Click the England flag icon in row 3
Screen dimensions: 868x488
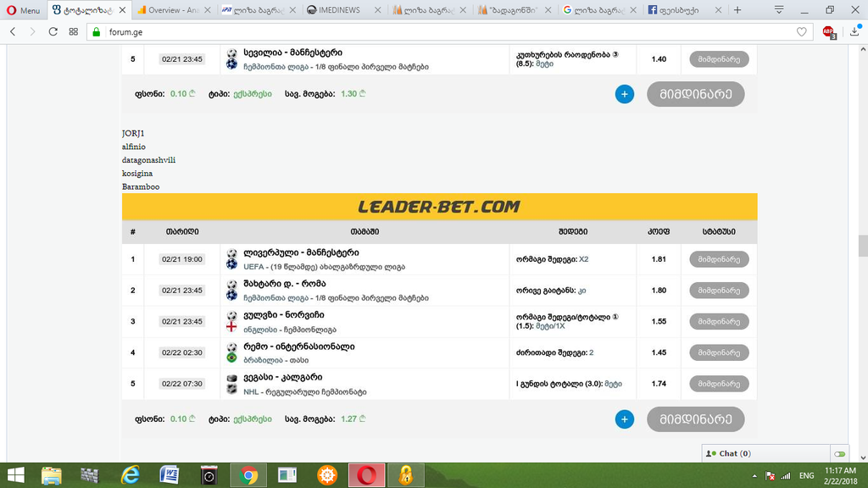pyautogui.click(x=231, y=327)
